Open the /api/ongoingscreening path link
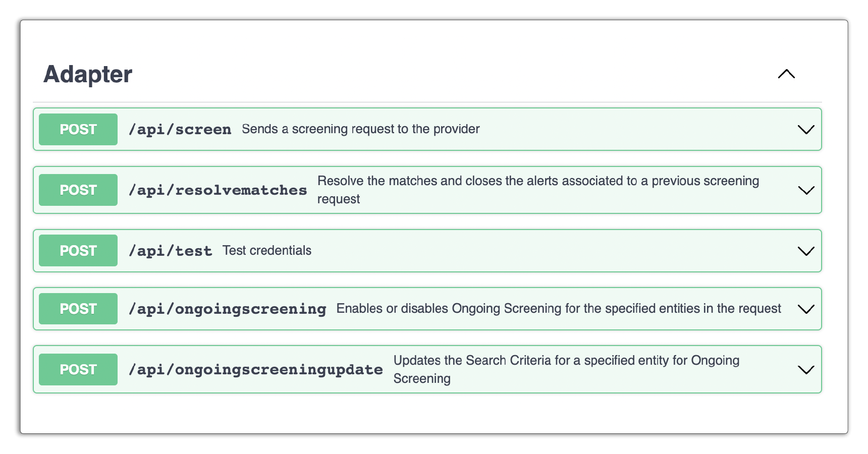Image resolution: width=868 pixels, height=454 pixels. click(x=228, y=309)
